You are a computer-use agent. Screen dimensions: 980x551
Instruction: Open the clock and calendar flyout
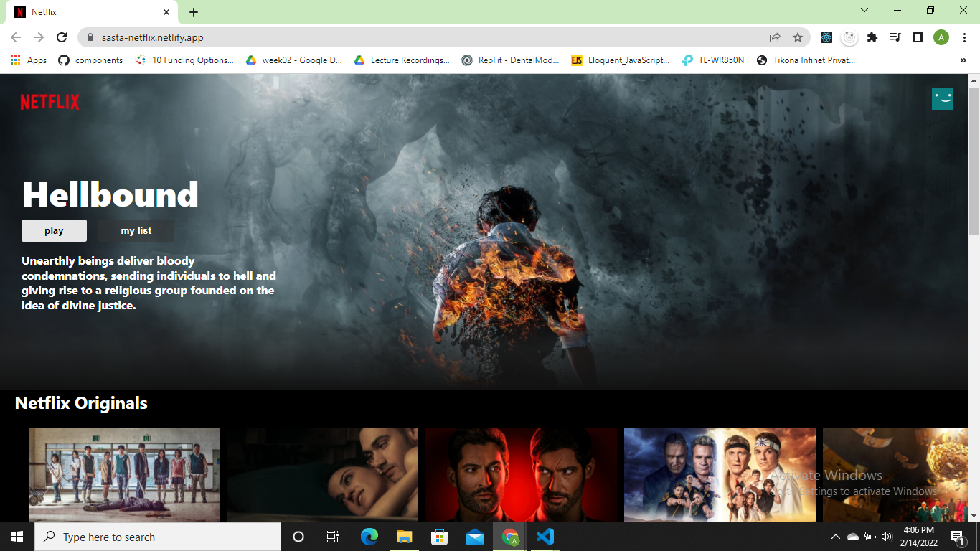click(919, 537)
